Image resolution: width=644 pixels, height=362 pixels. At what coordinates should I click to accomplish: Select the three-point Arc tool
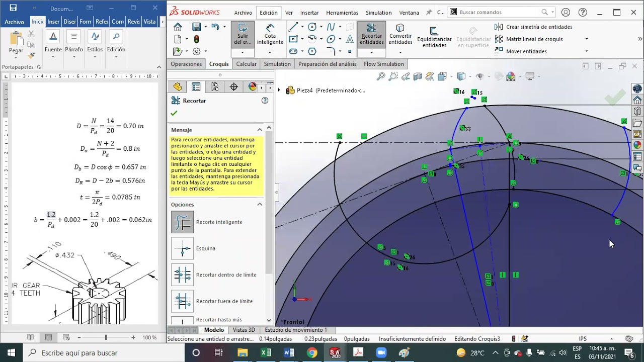312,39
